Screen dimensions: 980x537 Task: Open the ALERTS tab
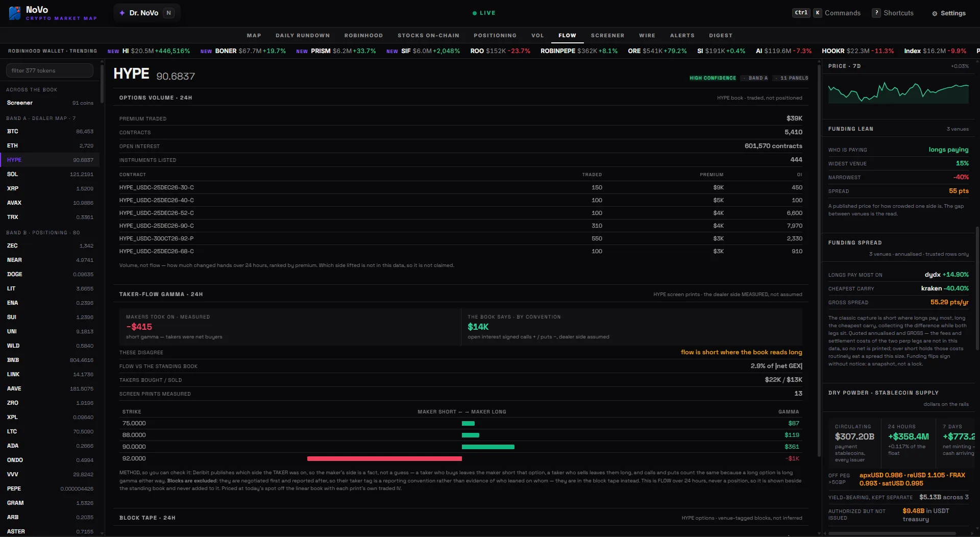point(682,35)
